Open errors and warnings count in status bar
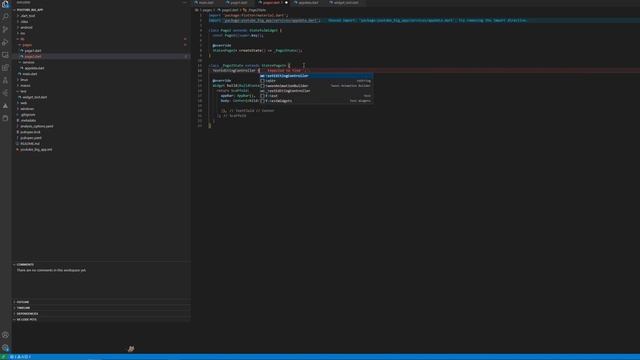The width and height of the screenshot is (640, 360). tap(20, 357)
